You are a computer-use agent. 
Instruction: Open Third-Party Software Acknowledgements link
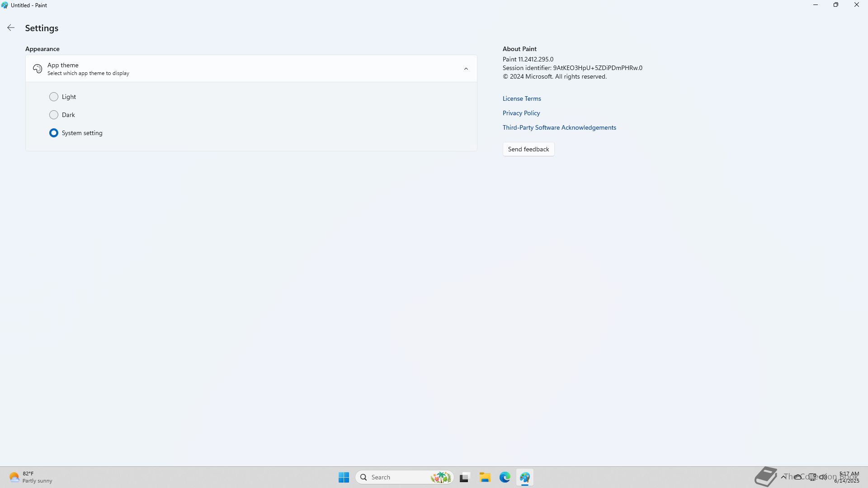[x=559, y=127]
